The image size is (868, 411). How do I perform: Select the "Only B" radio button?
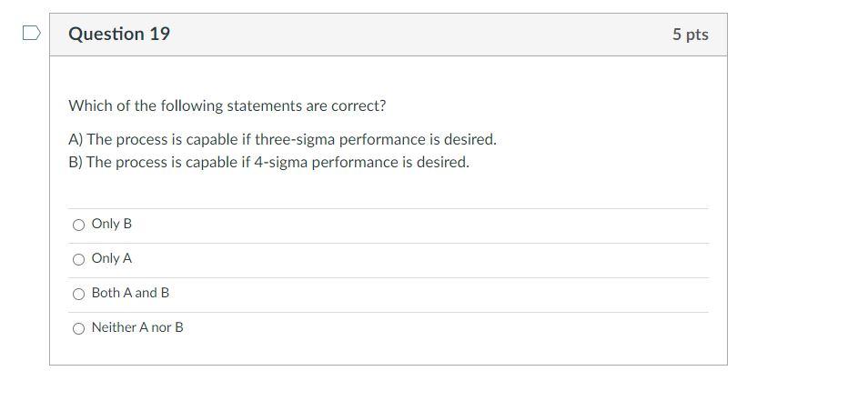tap(79, 225)
